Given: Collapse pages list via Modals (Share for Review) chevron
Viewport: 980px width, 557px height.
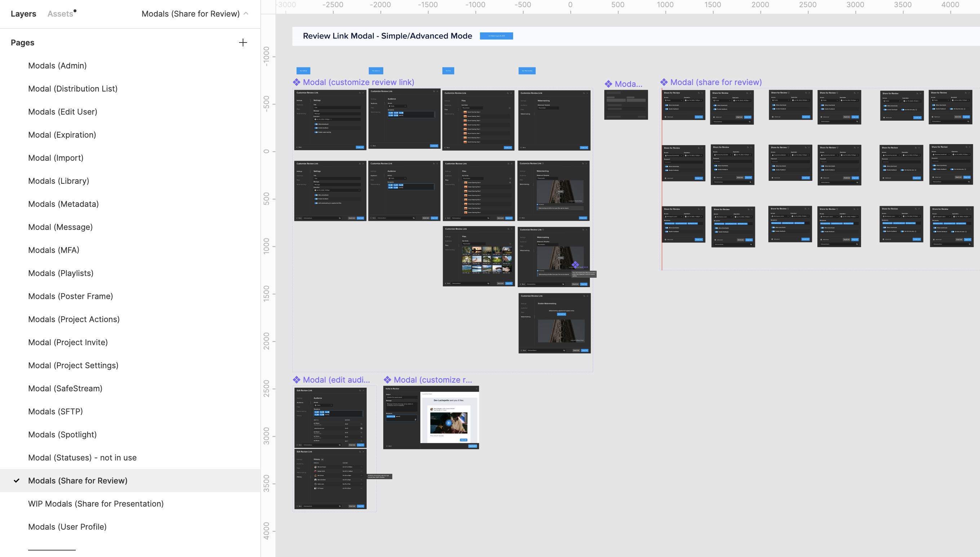Looking at the screenshot, I should point(246,13).
